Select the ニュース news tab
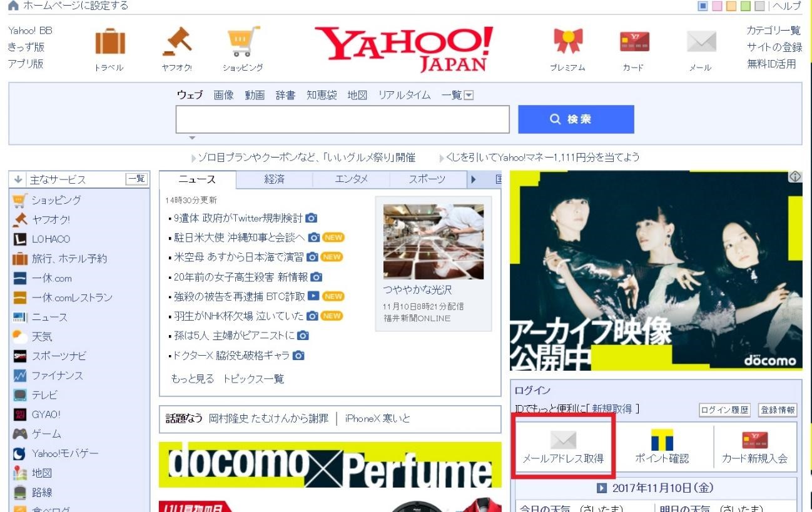 197,179
